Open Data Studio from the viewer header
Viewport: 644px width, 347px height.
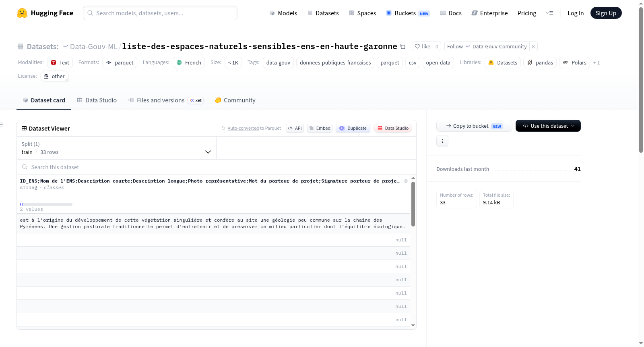pos(393,128)
